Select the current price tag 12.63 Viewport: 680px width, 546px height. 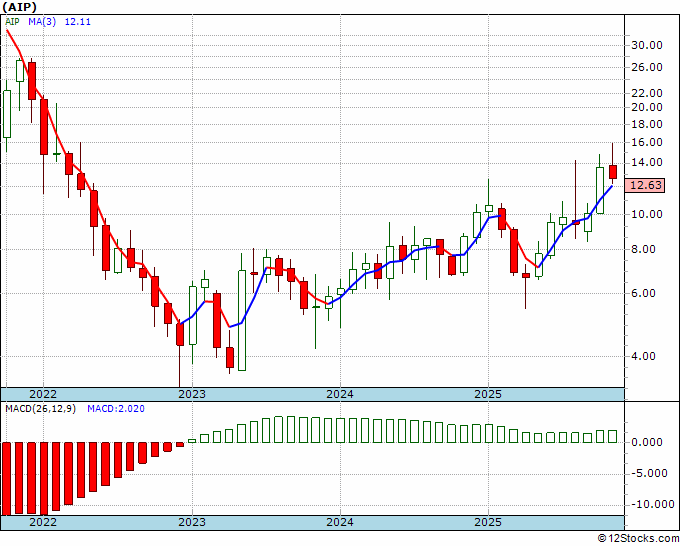click(x=645, y=186)
